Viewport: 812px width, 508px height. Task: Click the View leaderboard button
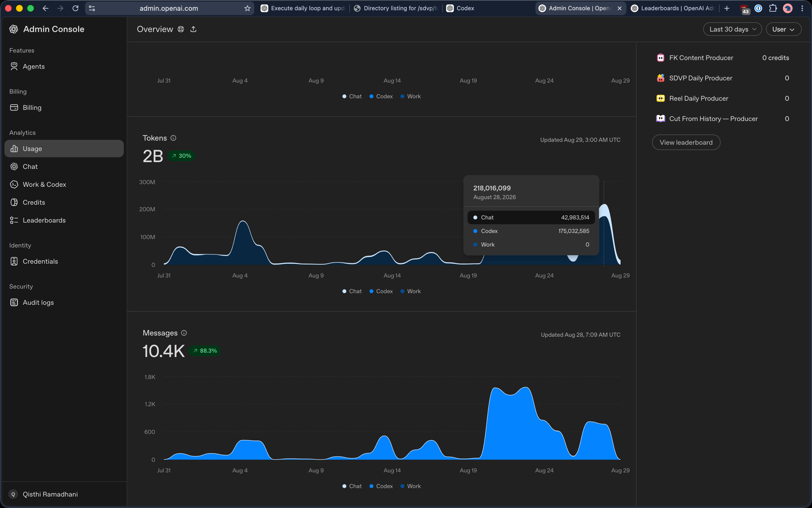click(686, 142)
